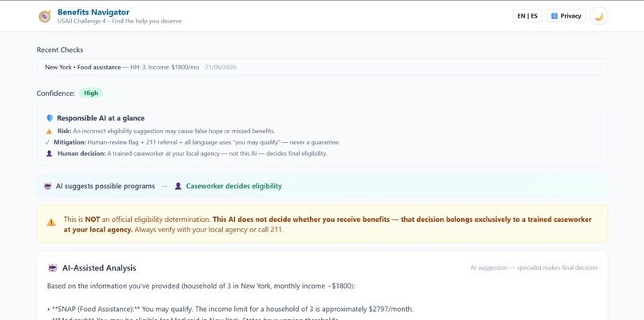This screenshot has height=320, width=644.
Task: Click the warning icon in the yellow disclaimer banner
Action: point(51,222)
